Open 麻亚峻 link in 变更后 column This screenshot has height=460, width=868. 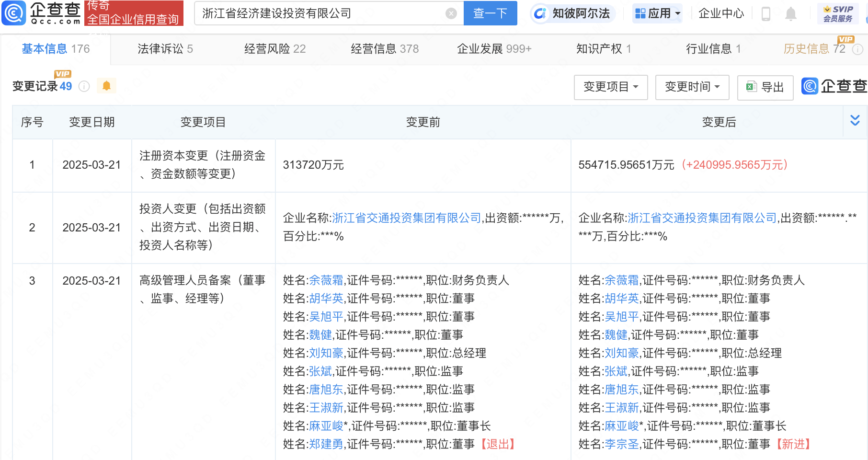click(x=622, y=426)
